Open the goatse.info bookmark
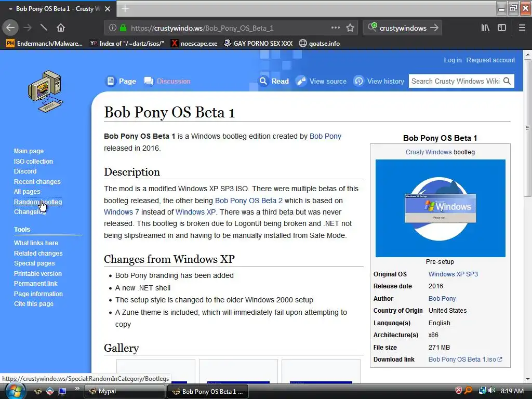This screenshot has height=399, width=532. (320, 44)
